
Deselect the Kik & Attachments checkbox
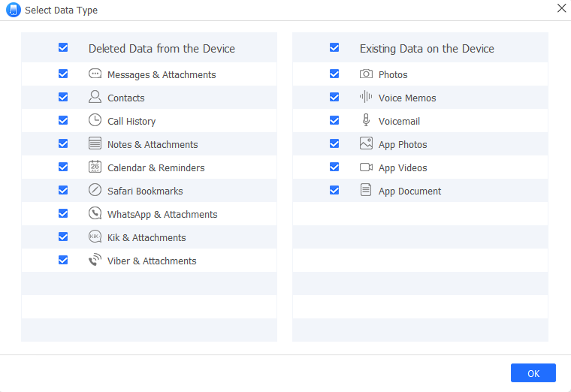63,237
